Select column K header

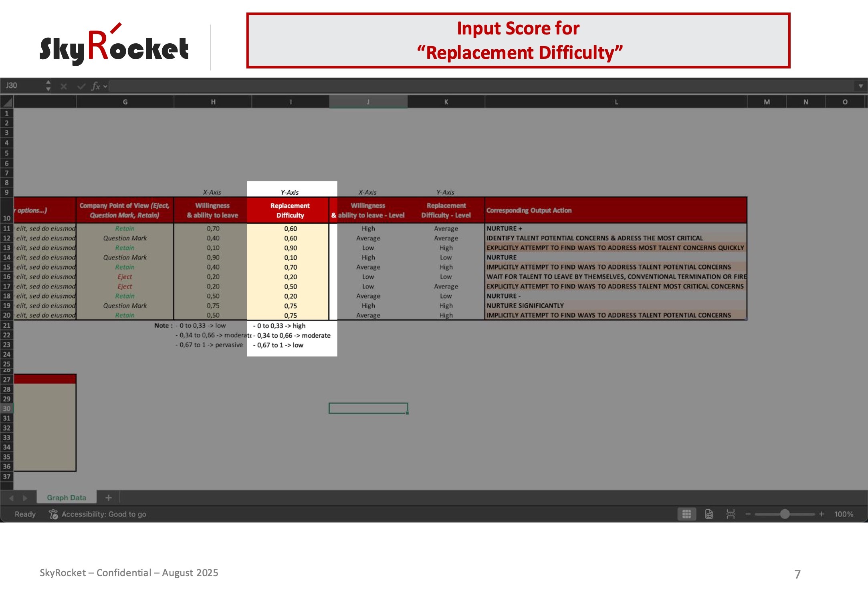pos(446,101)
